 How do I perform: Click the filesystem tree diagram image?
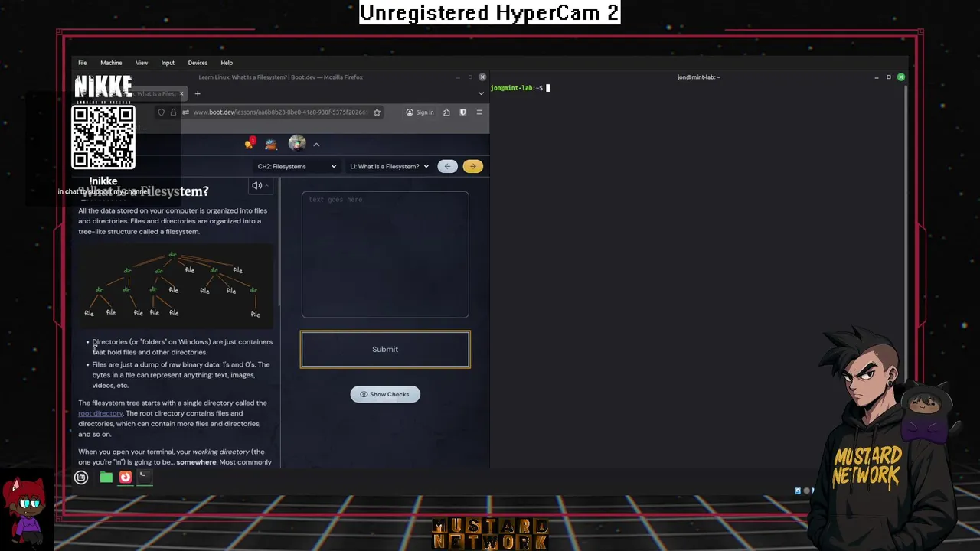[176, 285]
